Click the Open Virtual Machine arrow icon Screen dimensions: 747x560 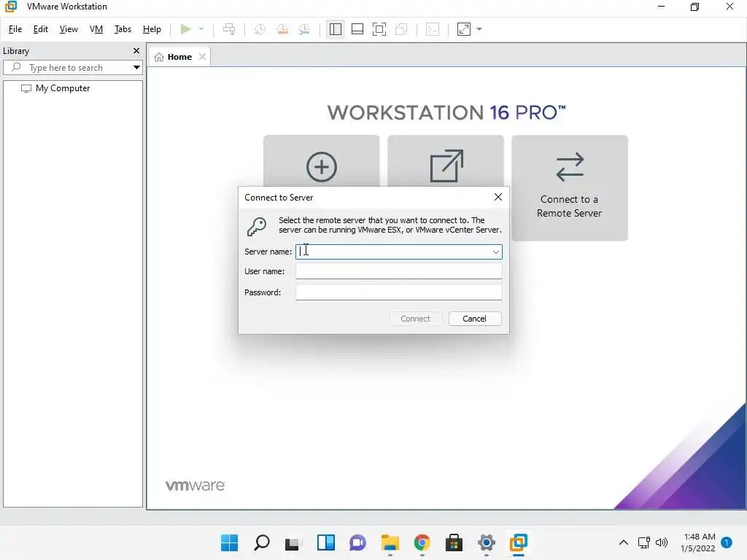pos(446,166)
